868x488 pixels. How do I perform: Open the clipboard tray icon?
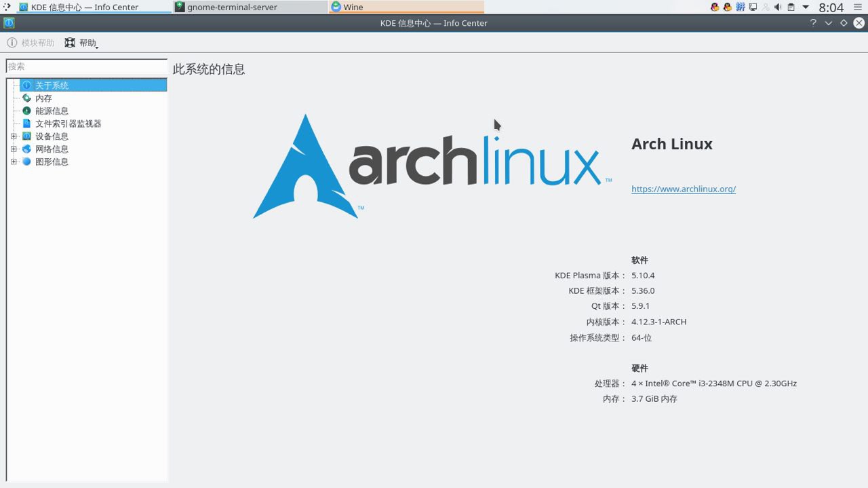[791, 7]
